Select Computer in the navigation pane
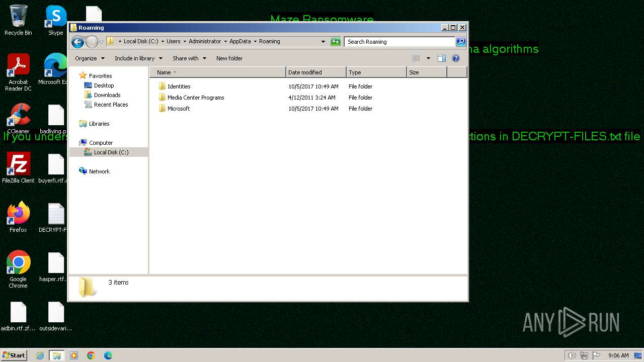 [x=96, y=143]
